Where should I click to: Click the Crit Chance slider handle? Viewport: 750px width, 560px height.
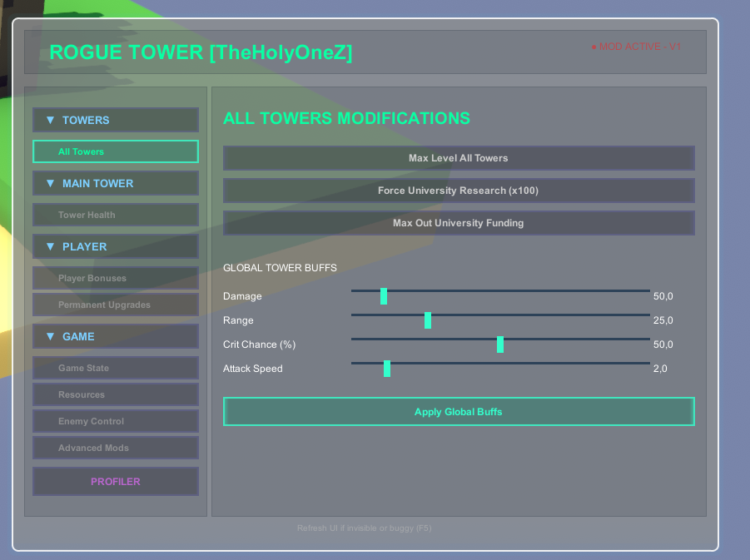pyautogui.click(x=500, y=344)
